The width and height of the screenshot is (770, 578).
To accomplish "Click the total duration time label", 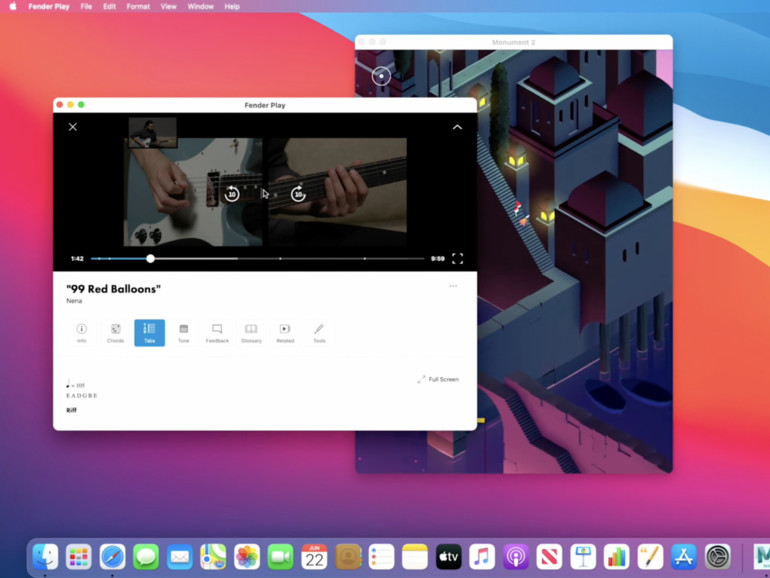I will click(x=438, y=259).
